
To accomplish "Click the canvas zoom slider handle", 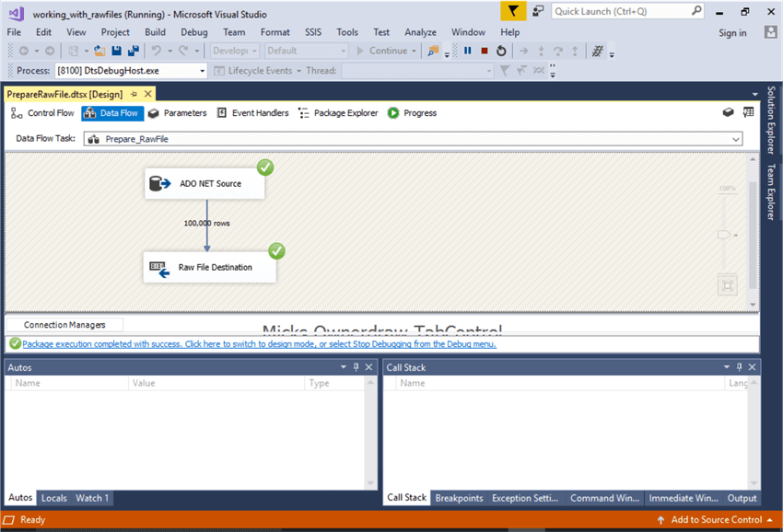I will click(724, 235).
